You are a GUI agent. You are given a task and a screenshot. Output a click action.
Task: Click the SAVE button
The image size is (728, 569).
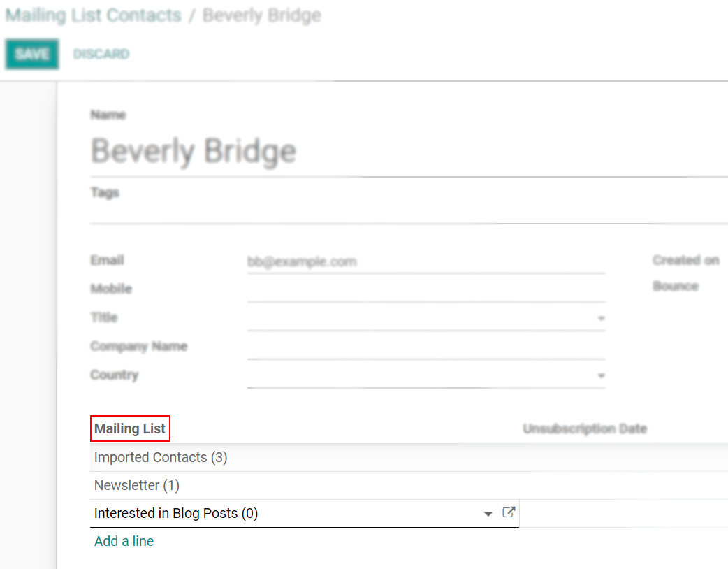coord(31,54)
